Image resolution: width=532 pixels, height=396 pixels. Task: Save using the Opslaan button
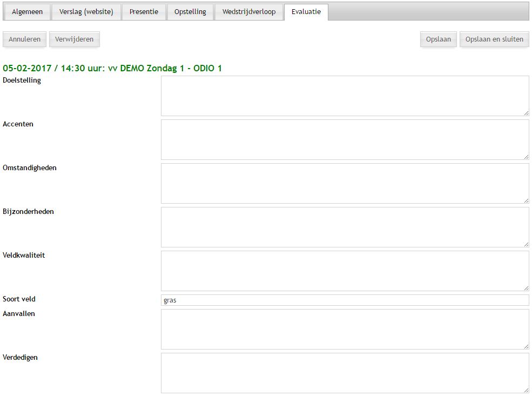(x=438, y=39)
